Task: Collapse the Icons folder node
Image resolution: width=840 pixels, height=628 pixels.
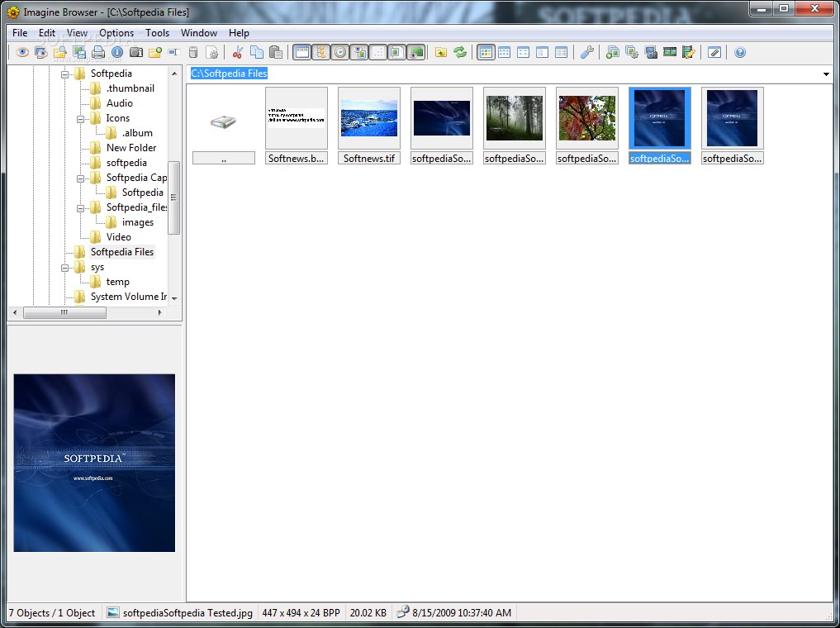Action: click(80, 118)
